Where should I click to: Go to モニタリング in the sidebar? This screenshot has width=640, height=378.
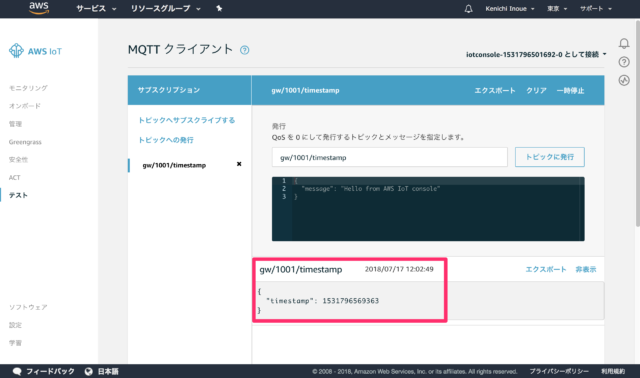tap(28, 88)
